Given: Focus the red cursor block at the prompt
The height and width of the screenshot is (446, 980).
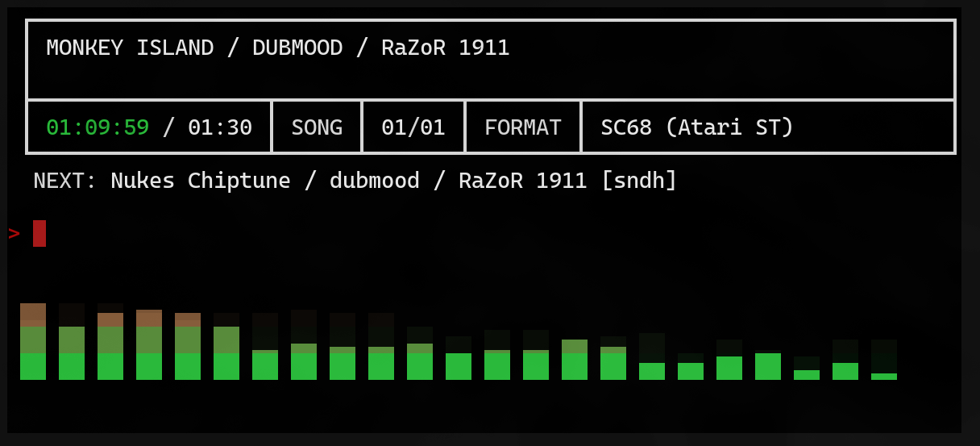Looking at the screenshot, I should pos(39,233).
